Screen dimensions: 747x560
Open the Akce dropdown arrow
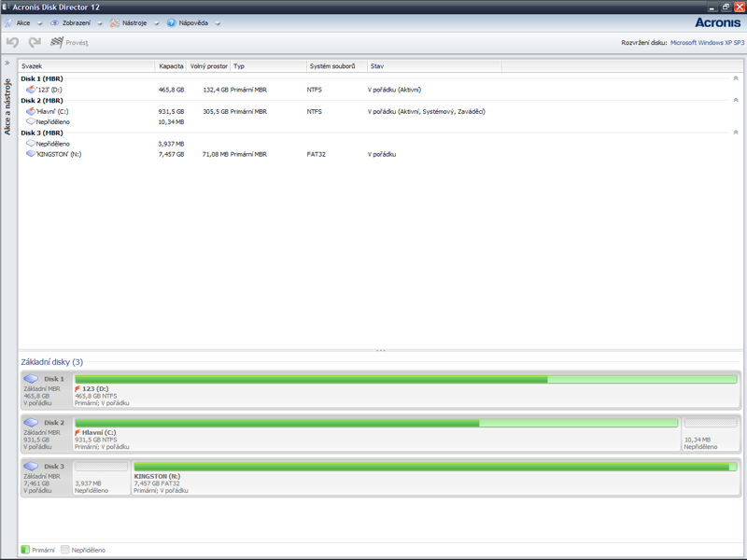click(39, 23)
